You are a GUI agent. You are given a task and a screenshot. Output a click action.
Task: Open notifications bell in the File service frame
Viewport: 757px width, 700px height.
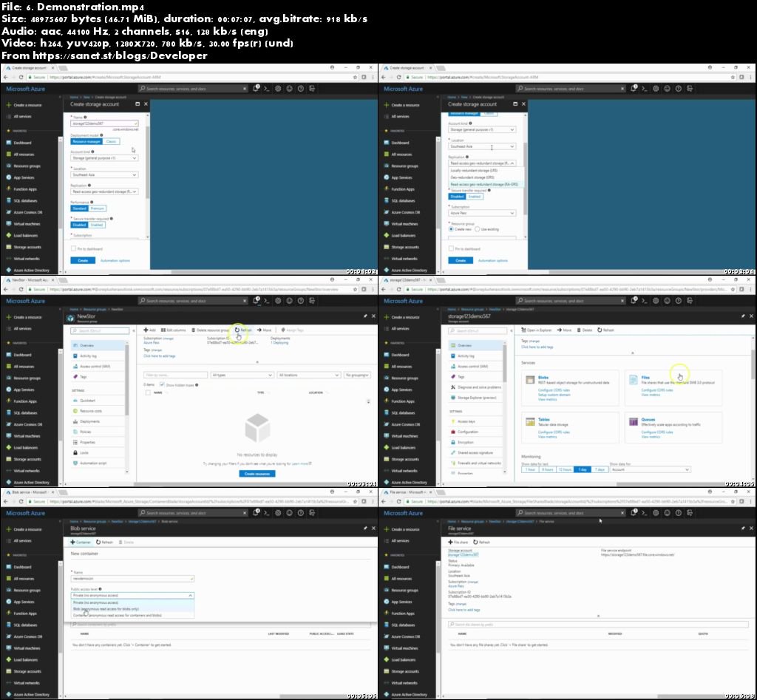[x=634, y=513]
